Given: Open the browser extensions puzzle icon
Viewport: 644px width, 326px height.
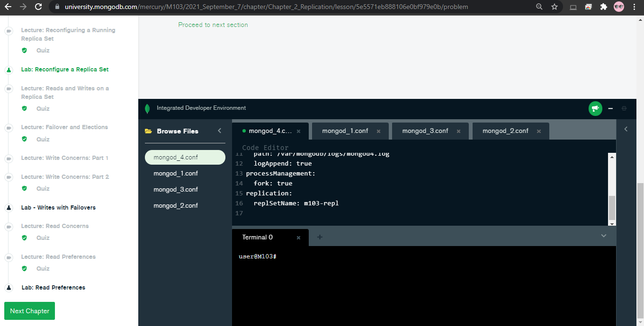Looking at the screenshot, I should coord(603,8).
